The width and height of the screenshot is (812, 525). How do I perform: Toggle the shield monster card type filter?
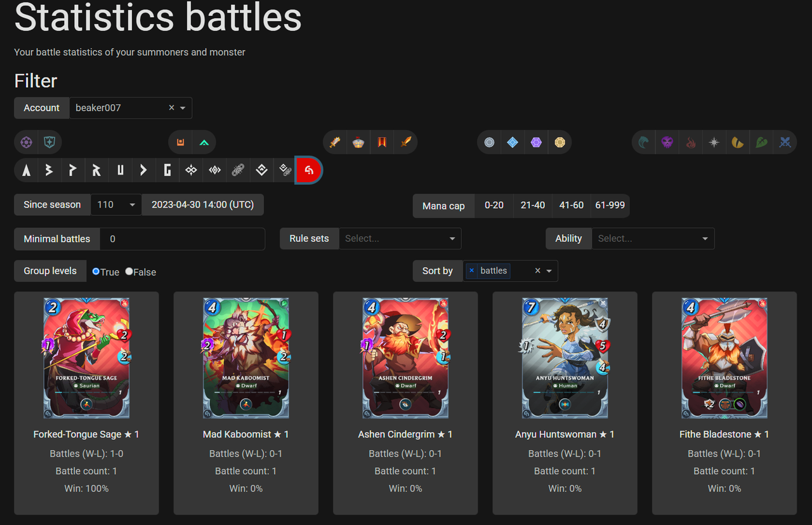coord(49,142)
